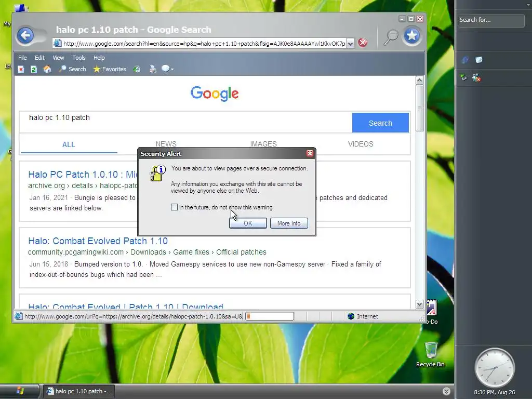Open the View menu
The width and height of the screenshot is (532, 399).
point(58,58)
